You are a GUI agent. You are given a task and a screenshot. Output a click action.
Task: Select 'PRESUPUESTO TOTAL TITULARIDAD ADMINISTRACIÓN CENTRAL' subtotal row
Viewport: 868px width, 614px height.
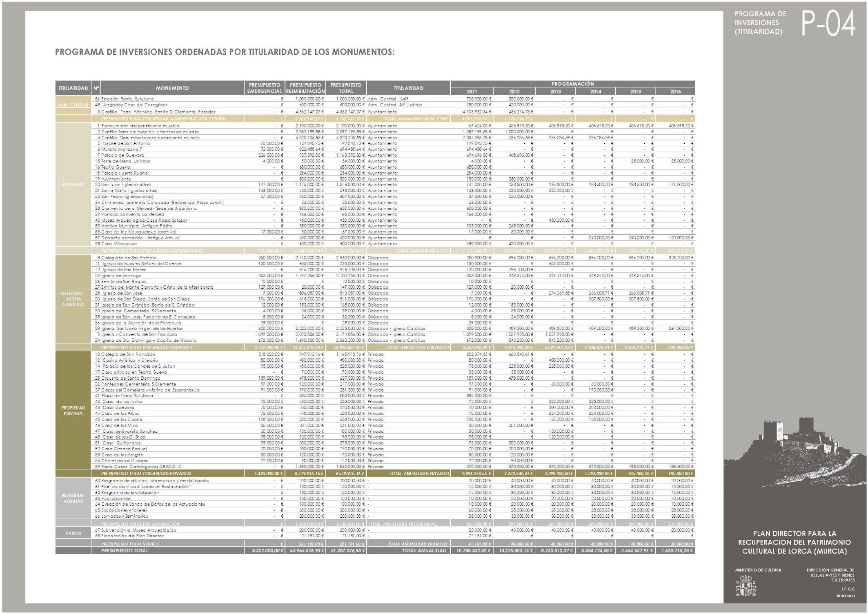pos(375,119)
